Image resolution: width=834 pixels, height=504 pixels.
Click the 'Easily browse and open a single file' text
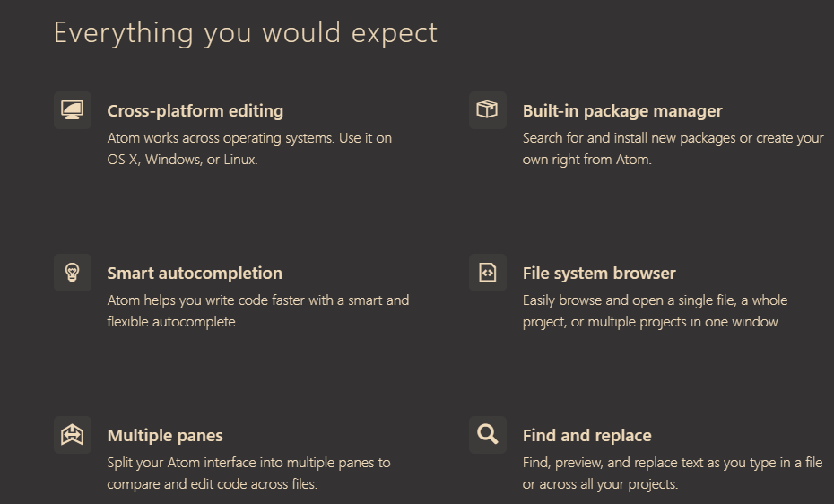click(630, 300)
